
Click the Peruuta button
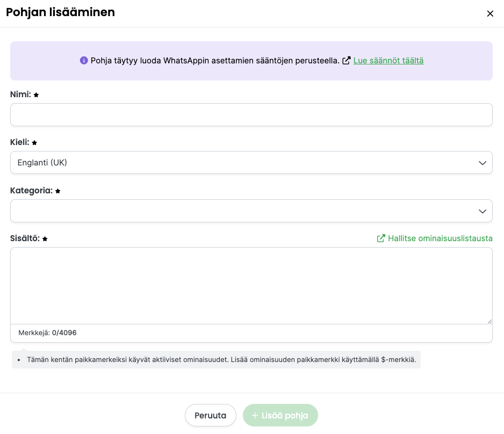[211, 415]
